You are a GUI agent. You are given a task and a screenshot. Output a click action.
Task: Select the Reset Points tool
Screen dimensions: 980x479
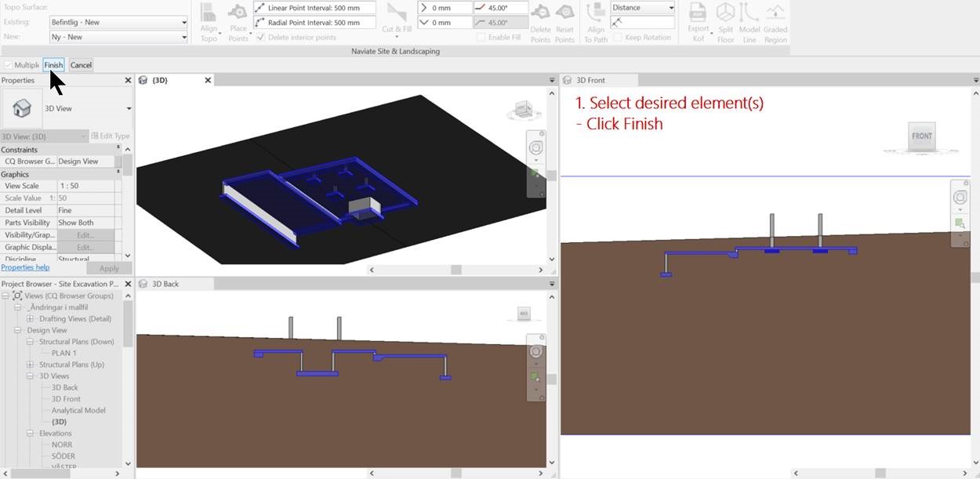click(565, 19)
